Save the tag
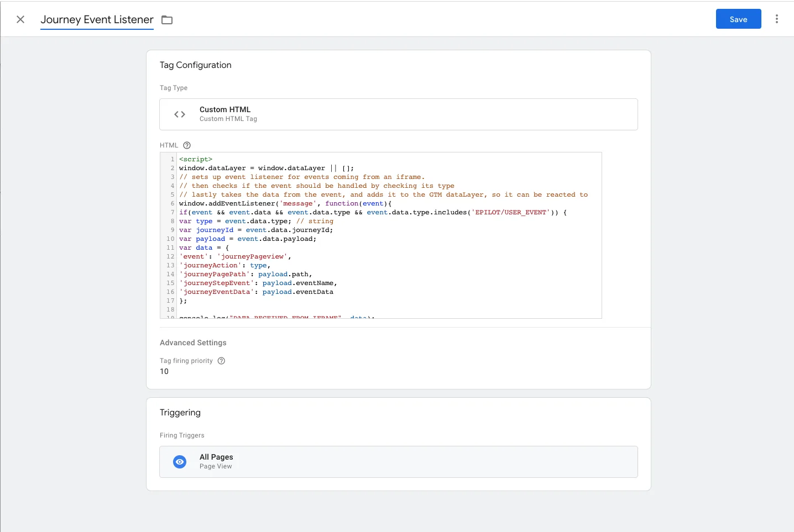794x532 pixels. (738, 19)
